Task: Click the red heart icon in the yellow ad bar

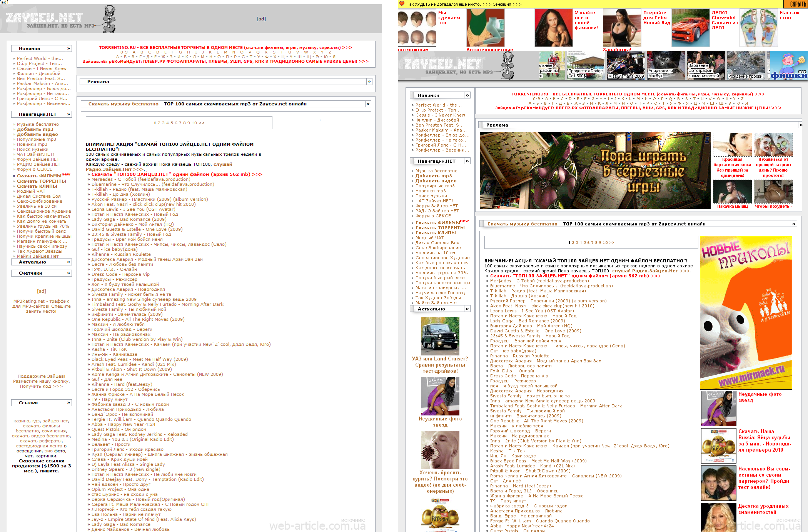Action: click(402, 4)
